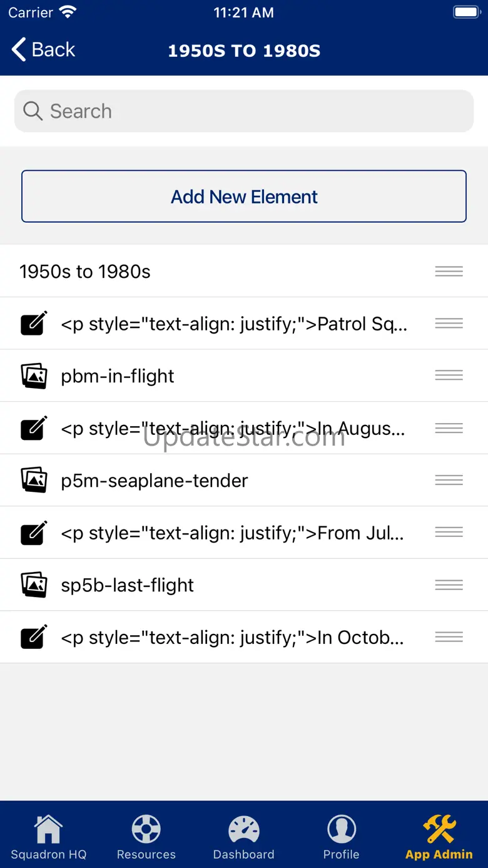Tap the reorder handle on sp5b-last-flight row
The width and height of the screenshot is (488, 868).
449,585
